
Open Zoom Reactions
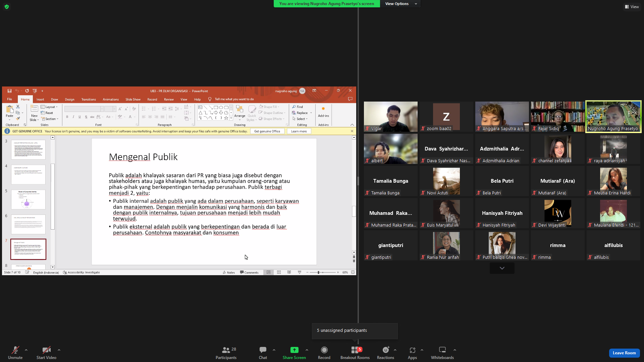385,353
